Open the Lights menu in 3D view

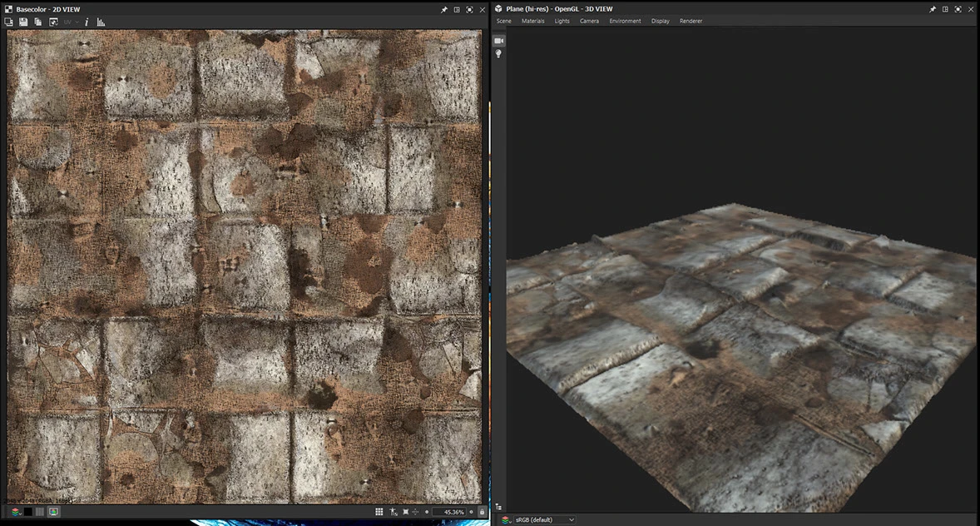point(562,21)
